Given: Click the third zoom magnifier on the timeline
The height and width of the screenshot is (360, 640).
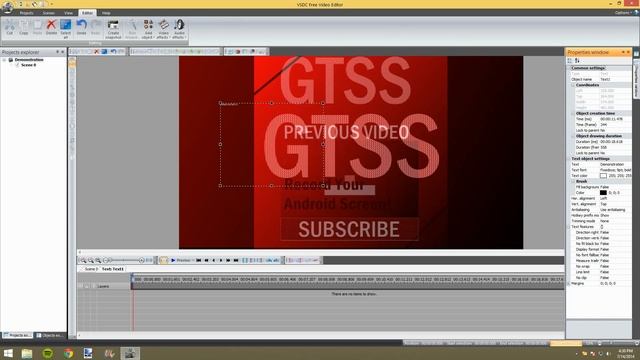Looking at the screenshot, I should (x=98, y=260).
